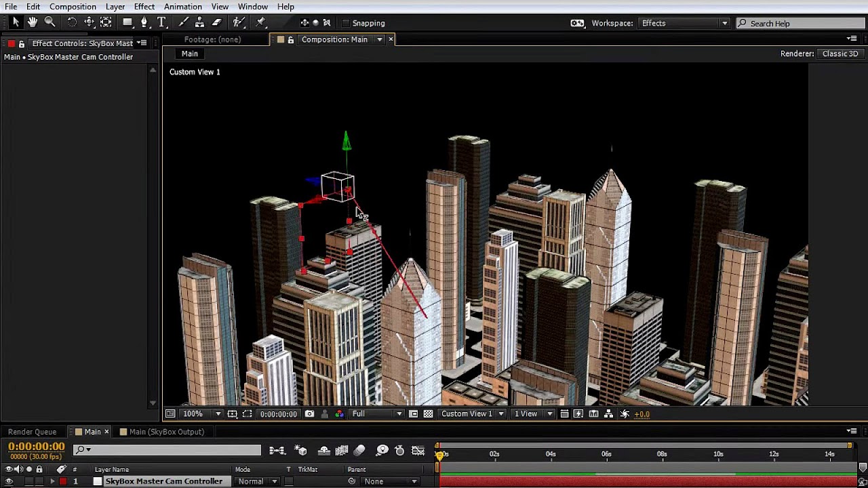
Task: Take a snapshot of the composition view
Action: 309,413
